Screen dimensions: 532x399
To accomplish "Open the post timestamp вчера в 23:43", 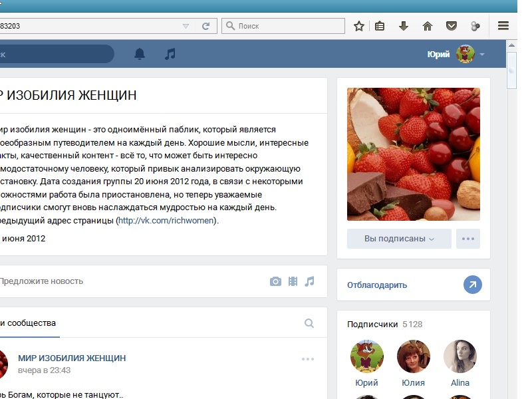I will 44,370.
